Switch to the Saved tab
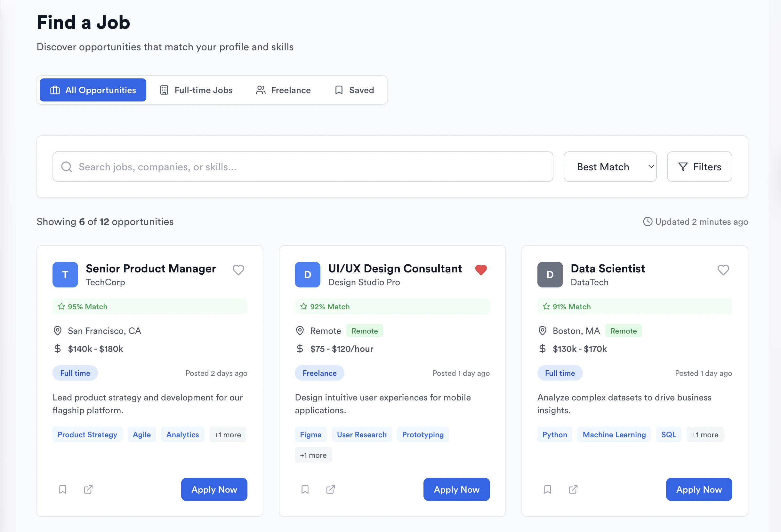Viewport: 781px width, 532px height. 355,90
